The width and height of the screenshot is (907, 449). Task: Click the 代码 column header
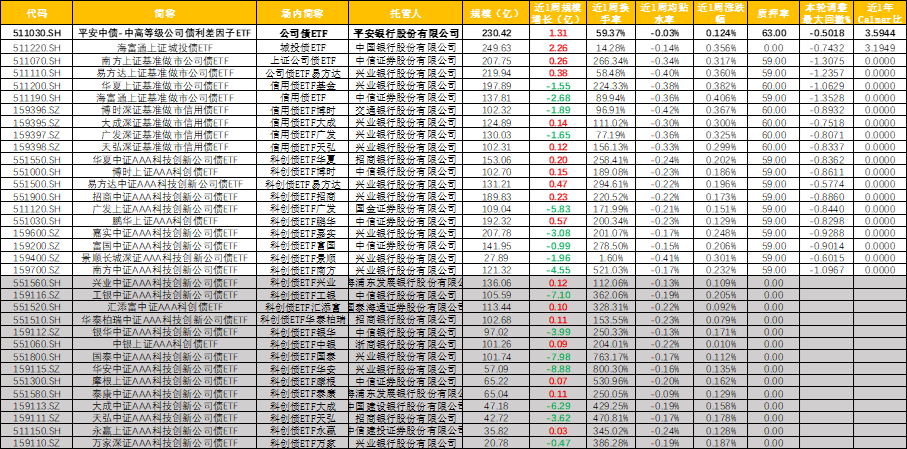point(36,15)
